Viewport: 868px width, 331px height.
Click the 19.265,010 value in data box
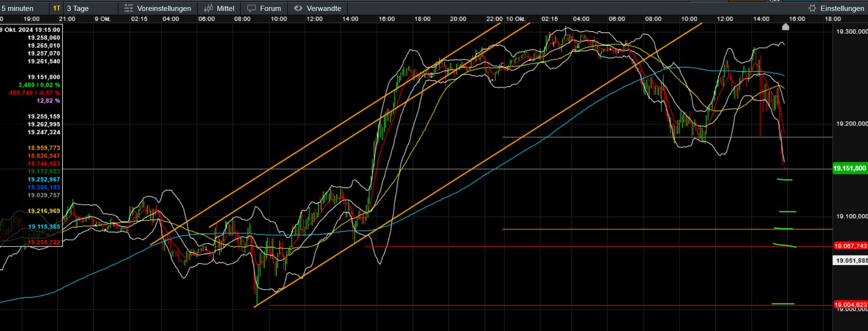pyautogui.click(x=44, y=46)
